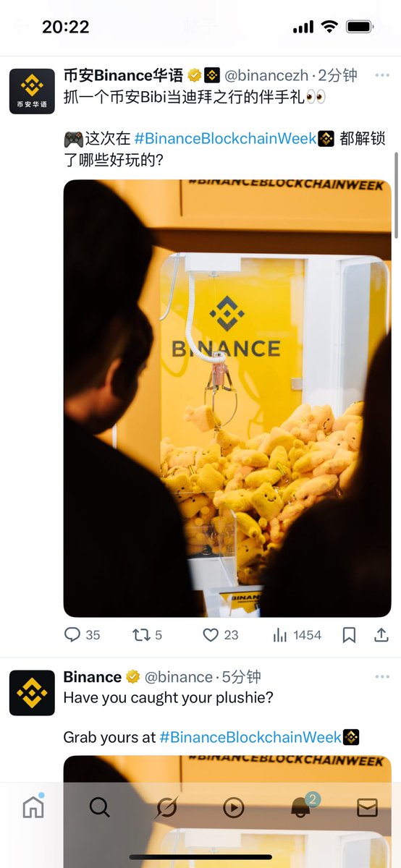
Task: Open more options on 币安Binance华语 post
Action: 382,75
